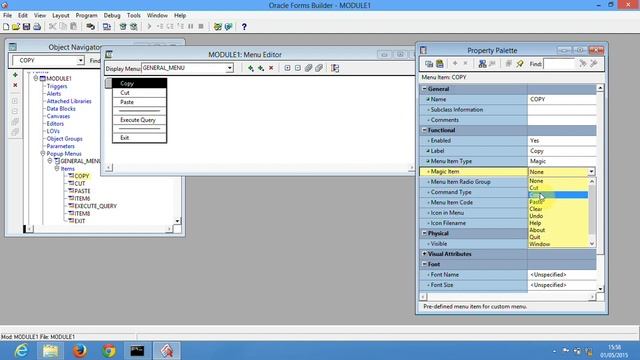The height and width of the screenshot is (360, 640).
Task: Click the Name property value COPY
Action: tap(562, 99)
